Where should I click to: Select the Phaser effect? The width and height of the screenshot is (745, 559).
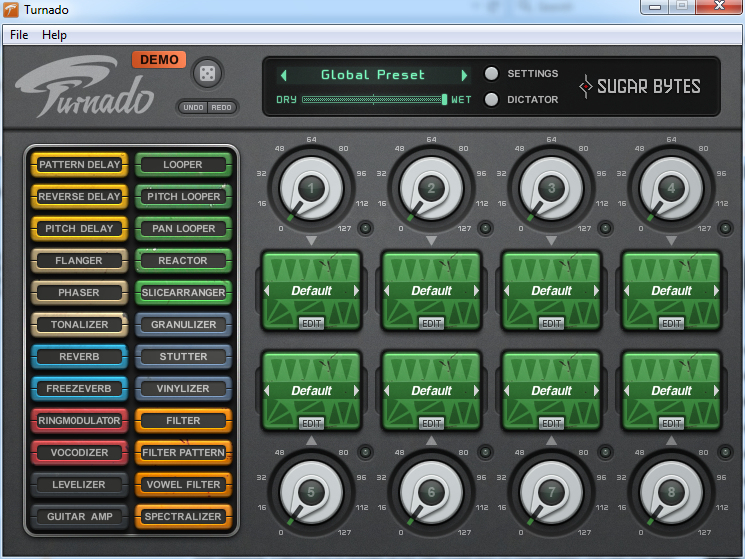coord(79,293)
